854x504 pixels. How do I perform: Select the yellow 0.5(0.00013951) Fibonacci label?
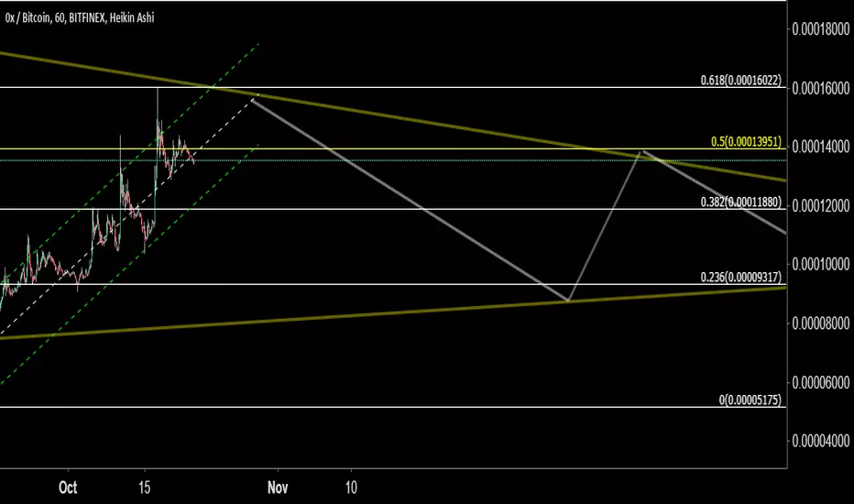(x=746, y=142)
